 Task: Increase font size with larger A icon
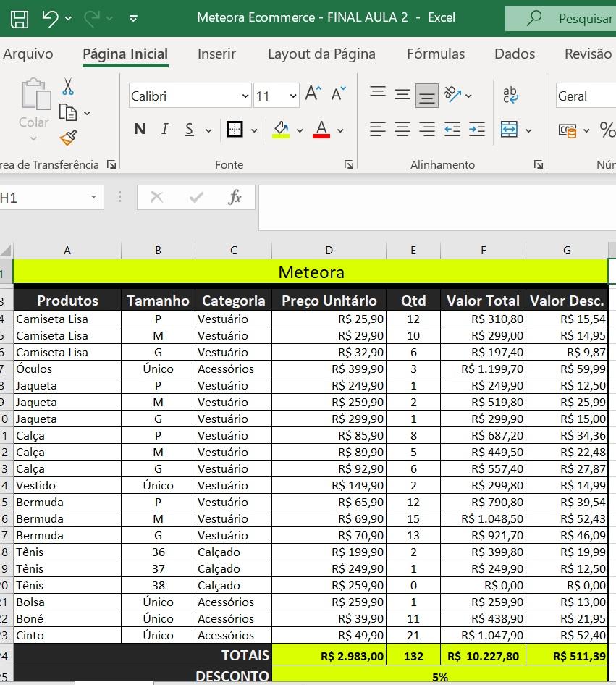(313, 93)
